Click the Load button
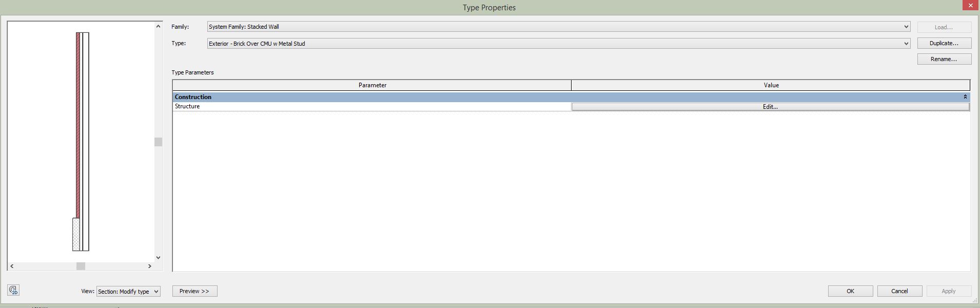Viewport: 980px width, 308px height. [x=944, y=27]
